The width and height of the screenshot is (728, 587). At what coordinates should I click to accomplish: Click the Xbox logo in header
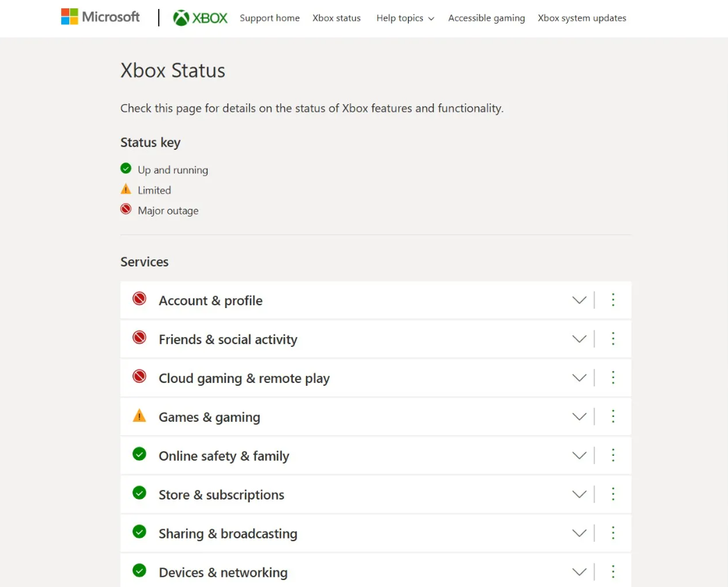pyautogui.click(x=200, y=18)
